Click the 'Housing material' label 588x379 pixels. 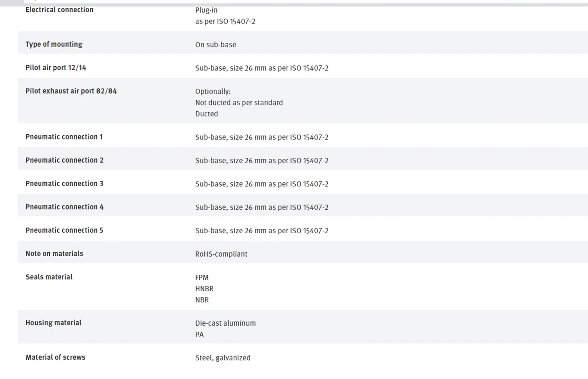point(53,323)
